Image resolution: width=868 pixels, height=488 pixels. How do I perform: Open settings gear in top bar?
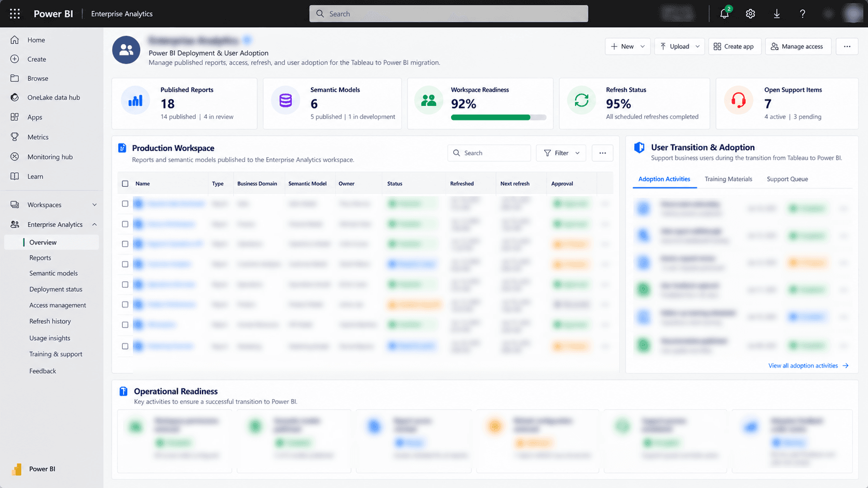[x=750, y=13]
